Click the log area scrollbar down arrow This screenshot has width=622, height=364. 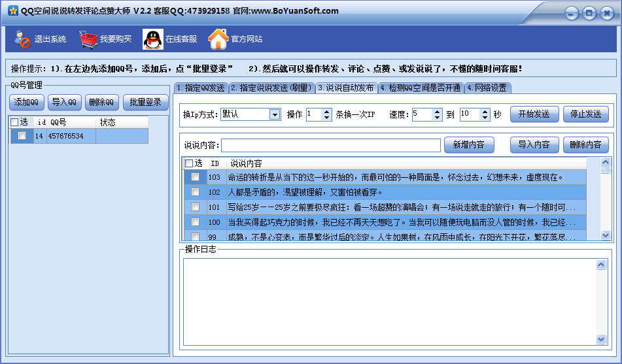click(x=601, y=339)
